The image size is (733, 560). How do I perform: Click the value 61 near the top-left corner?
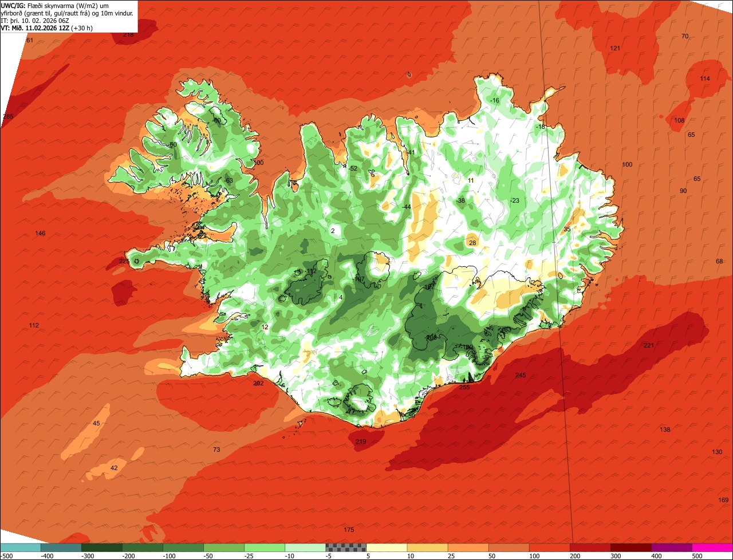30,40
